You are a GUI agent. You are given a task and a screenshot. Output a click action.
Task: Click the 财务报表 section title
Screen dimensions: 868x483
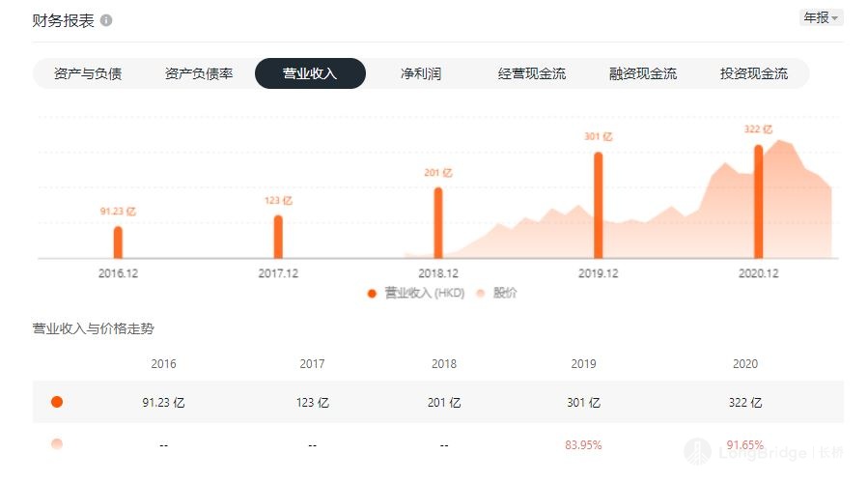tap(63, 20)
